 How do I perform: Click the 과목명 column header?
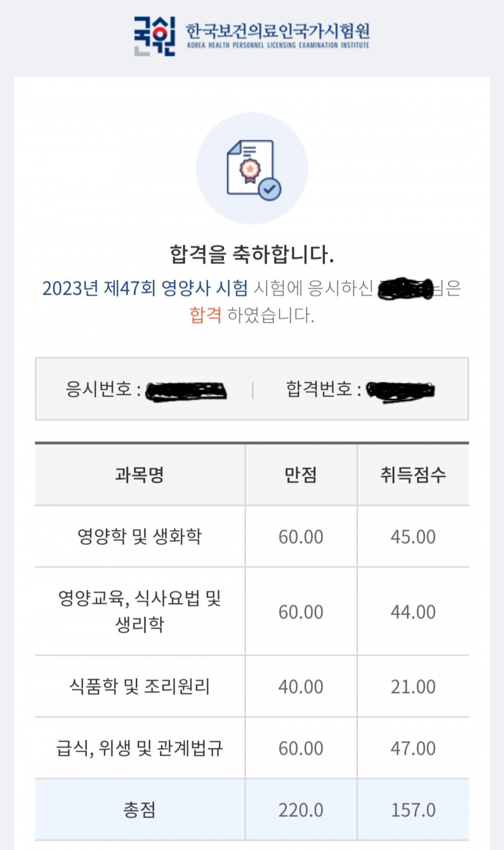pos(139,475)
